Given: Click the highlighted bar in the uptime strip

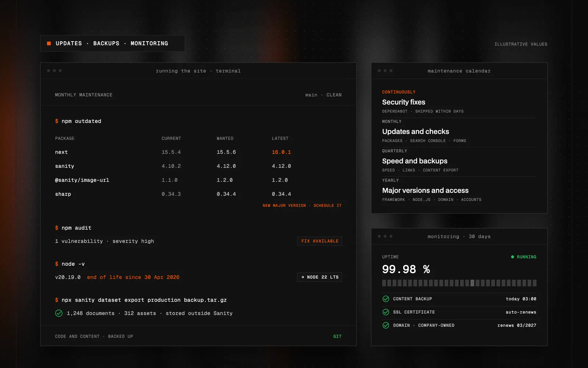Looking at the screenshot, I should 473,283.
